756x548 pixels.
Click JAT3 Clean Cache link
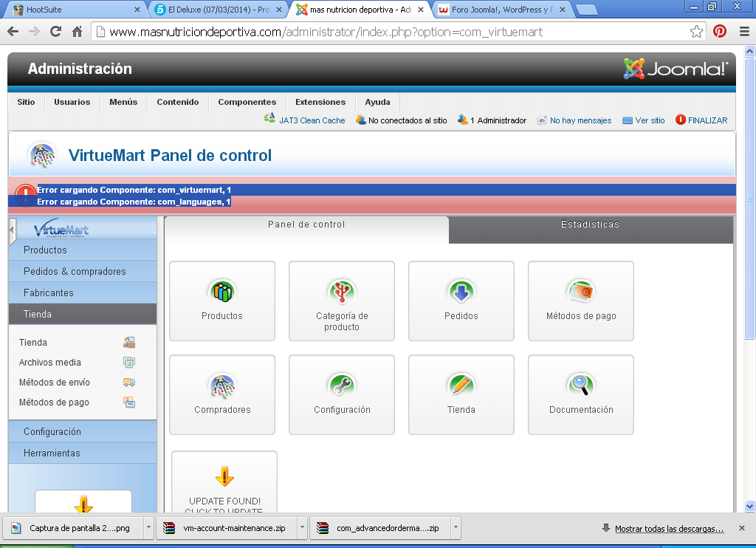pos(312,120)
